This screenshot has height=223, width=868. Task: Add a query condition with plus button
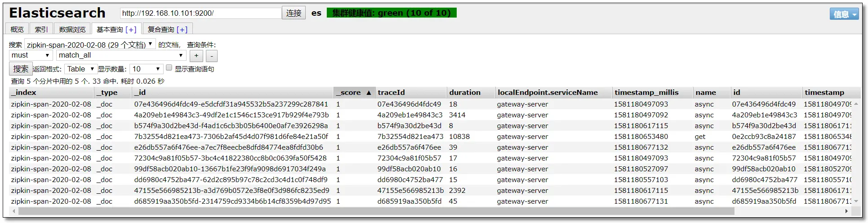click(x=196, y=56)
